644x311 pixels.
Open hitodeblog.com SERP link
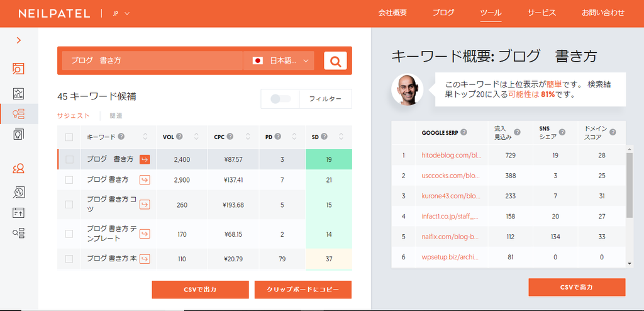point(452,155)
